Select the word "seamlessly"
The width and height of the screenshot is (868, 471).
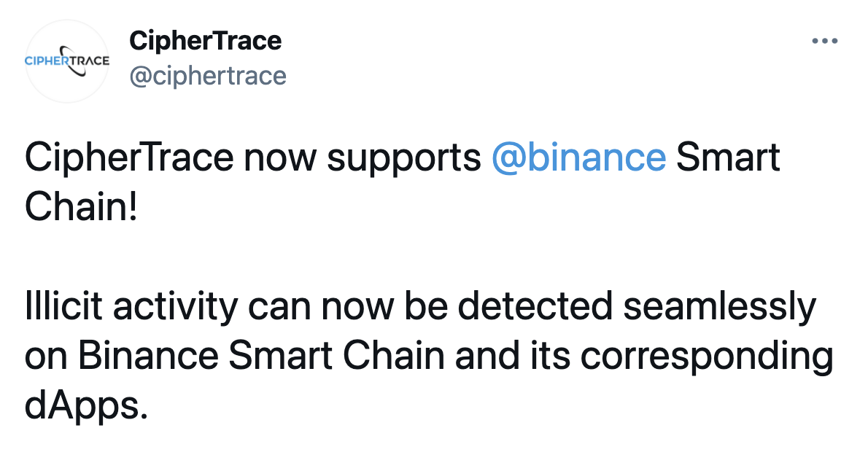pyautogui.click(x=720, y=308)
